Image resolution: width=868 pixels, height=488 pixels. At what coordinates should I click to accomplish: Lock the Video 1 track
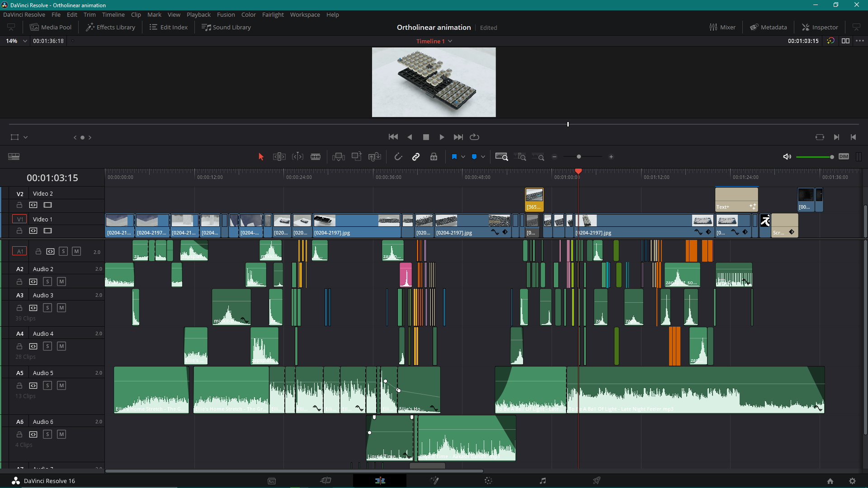click(19, 230)
